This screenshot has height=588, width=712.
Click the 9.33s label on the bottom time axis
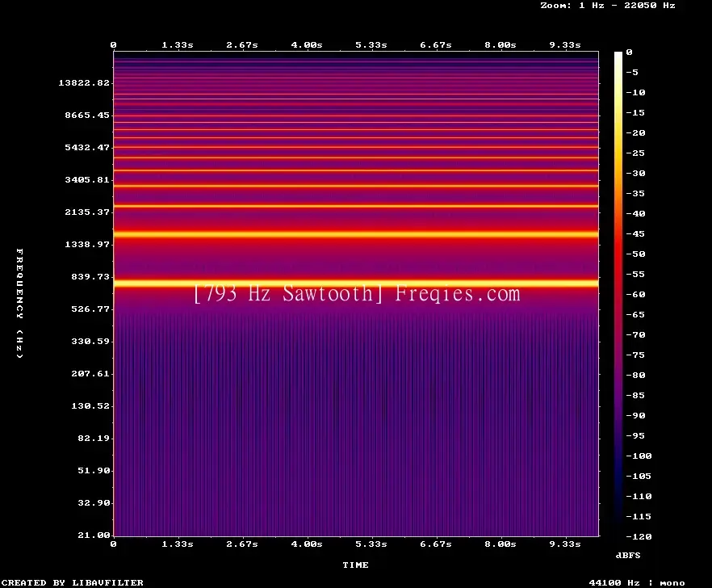click(565, 544)
